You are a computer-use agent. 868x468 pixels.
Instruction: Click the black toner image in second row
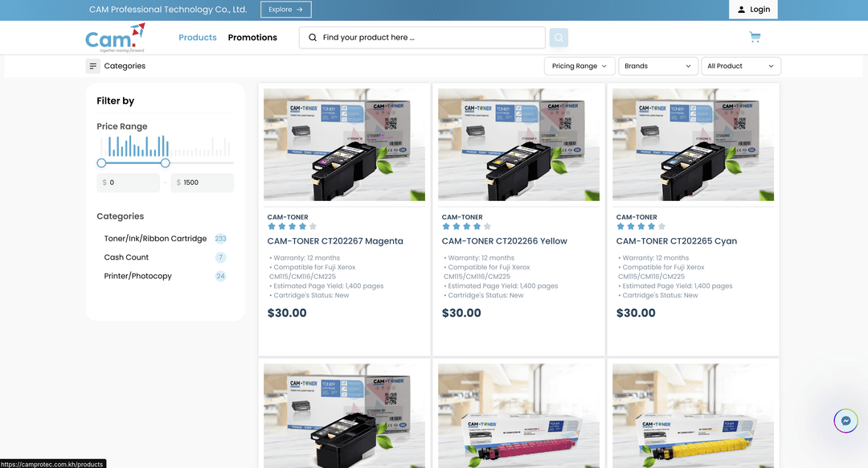coord(344,416)
